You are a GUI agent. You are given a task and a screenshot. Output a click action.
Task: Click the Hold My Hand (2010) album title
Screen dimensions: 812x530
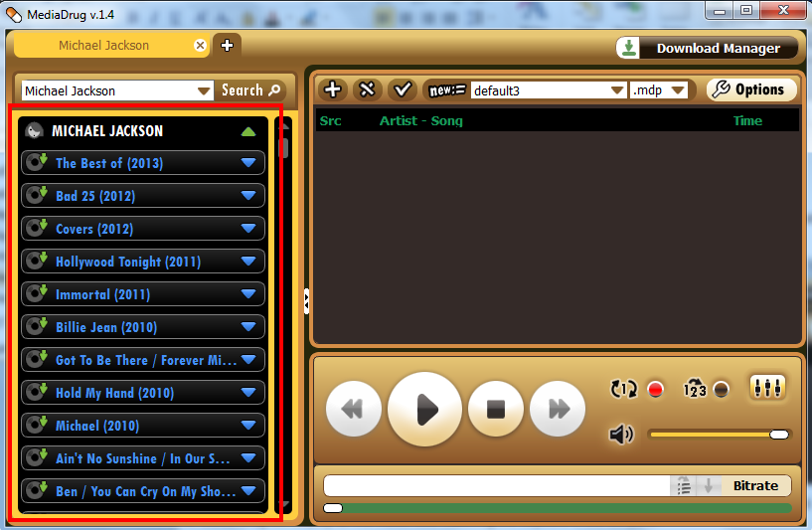pos(115,393)
